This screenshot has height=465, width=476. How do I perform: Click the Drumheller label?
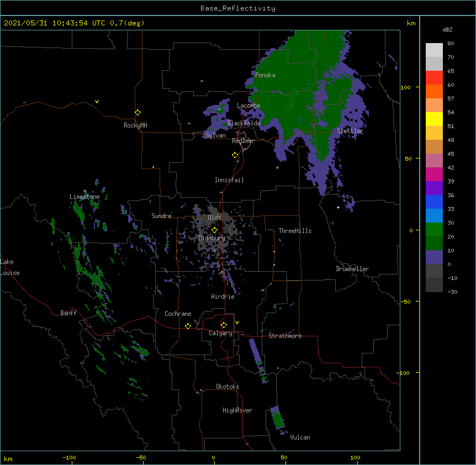coord(352,269)
